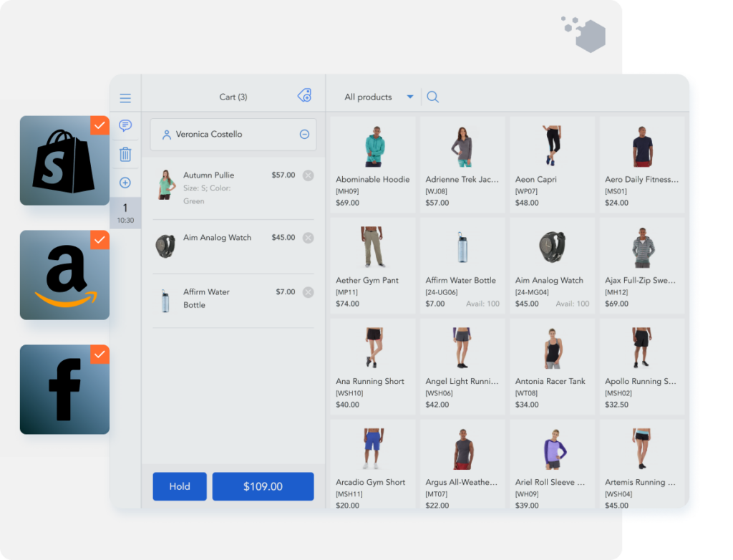Screen dimensions: 733x560
Task: Select the Affirm Water Bottle product tile
Action: pyautogui.click(x=462, y=266)
